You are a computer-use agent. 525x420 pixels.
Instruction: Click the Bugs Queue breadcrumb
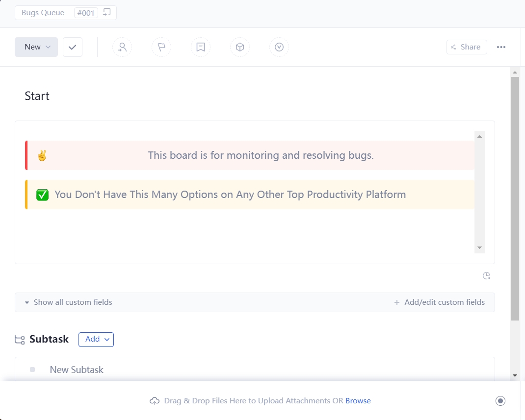point(43,13)
